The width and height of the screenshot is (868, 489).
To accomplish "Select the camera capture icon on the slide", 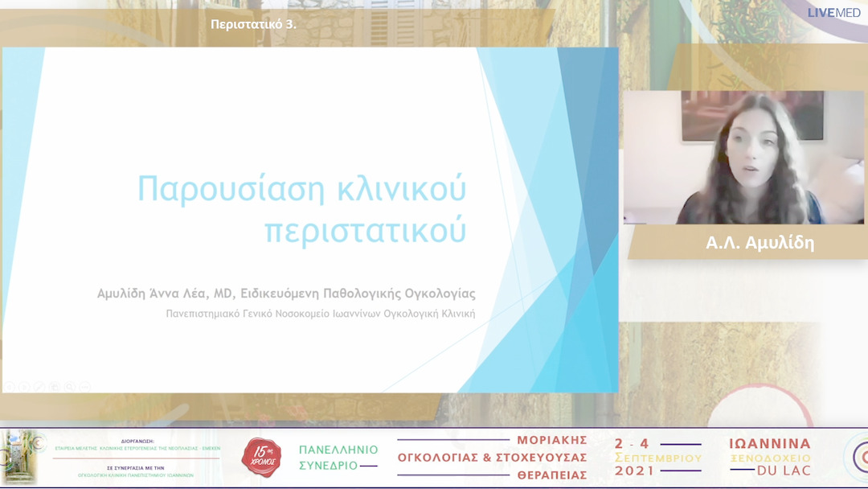I will click(55, 386).
